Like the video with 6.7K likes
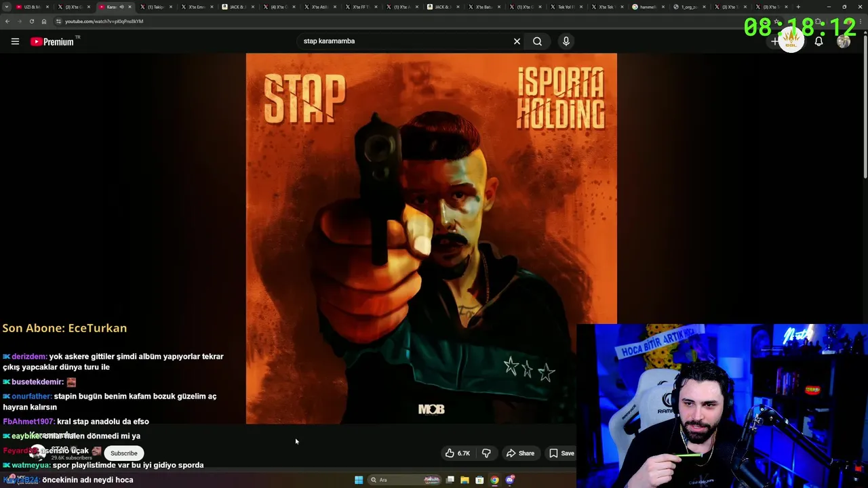 click(x=458, y=453)
